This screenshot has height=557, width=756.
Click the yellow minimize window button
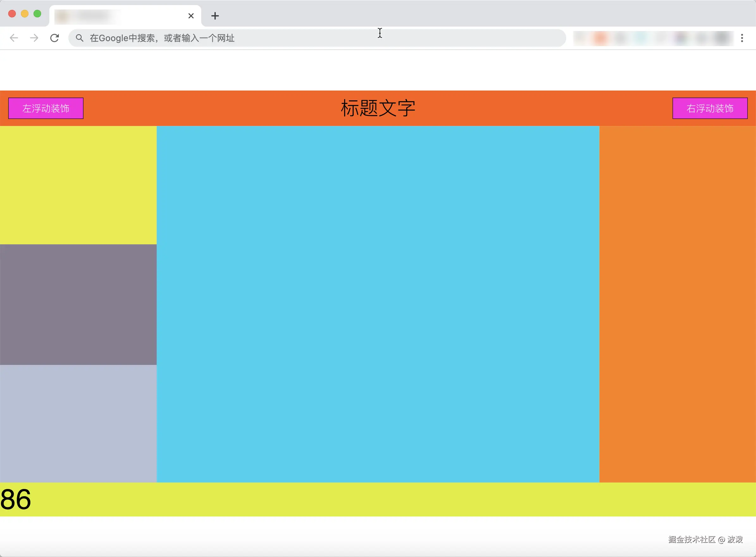[x=25, y=14]
